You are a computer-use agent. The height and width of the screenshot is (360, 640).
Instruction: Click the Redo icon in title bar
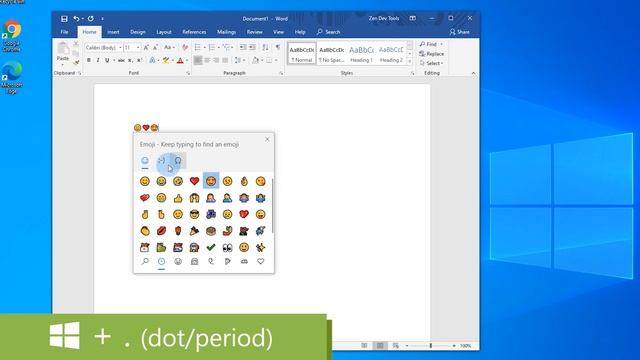(91, 19)
